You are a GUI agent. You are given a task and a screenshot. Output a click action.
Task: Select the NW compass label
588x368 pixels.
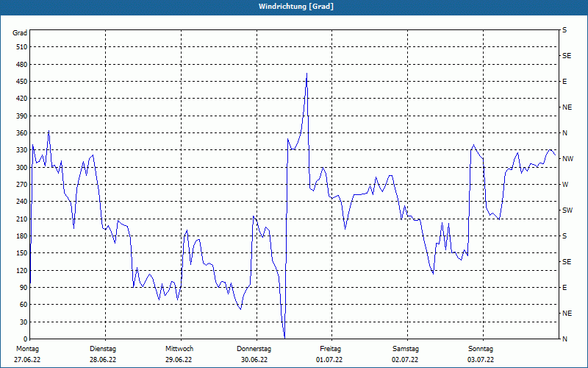click(x=567, y=159)
